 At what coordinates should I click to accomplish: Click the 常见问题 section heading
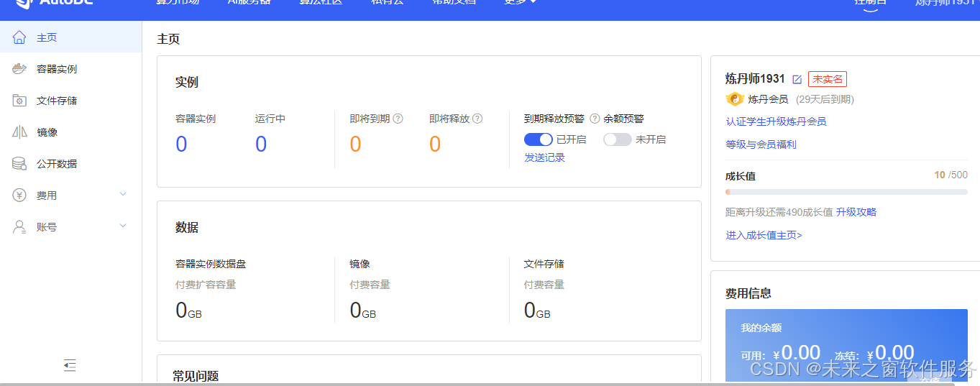pos(196,376)
